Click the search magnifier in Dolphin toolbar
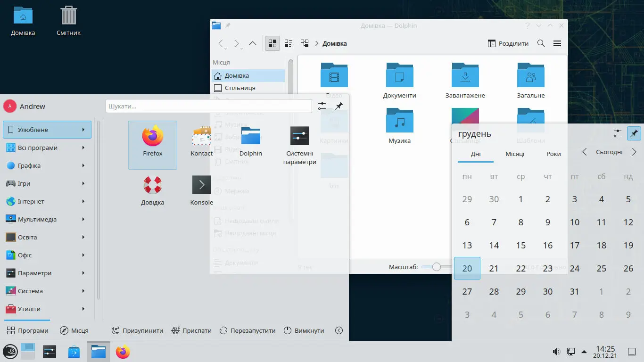 click(x=541, y=43)
